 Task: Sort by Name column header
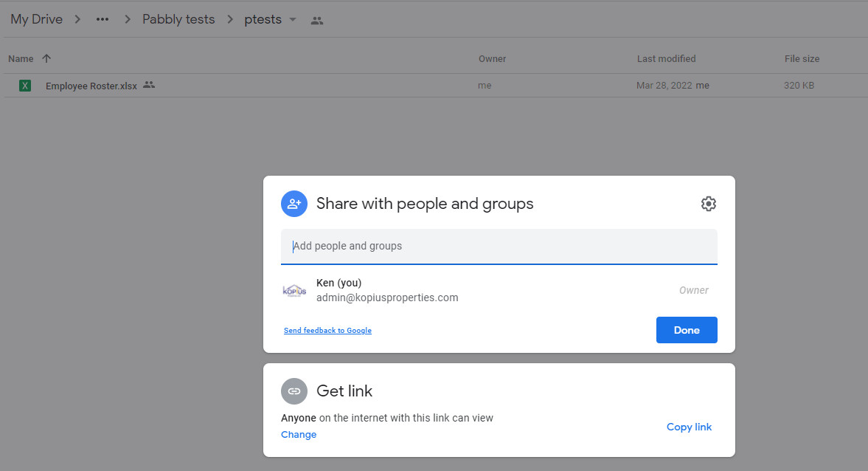[21, 59]
